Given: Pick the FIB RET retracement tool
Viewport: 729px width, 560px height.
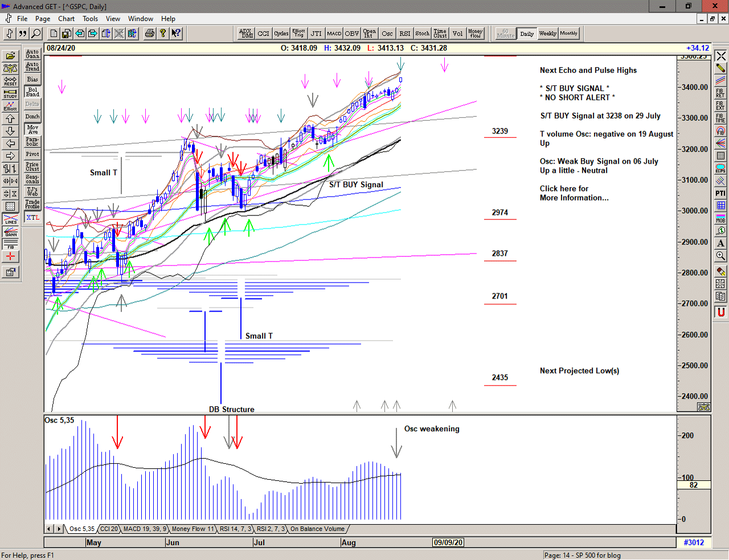Looking at the screenshot, I should click(x=720, y=93).
